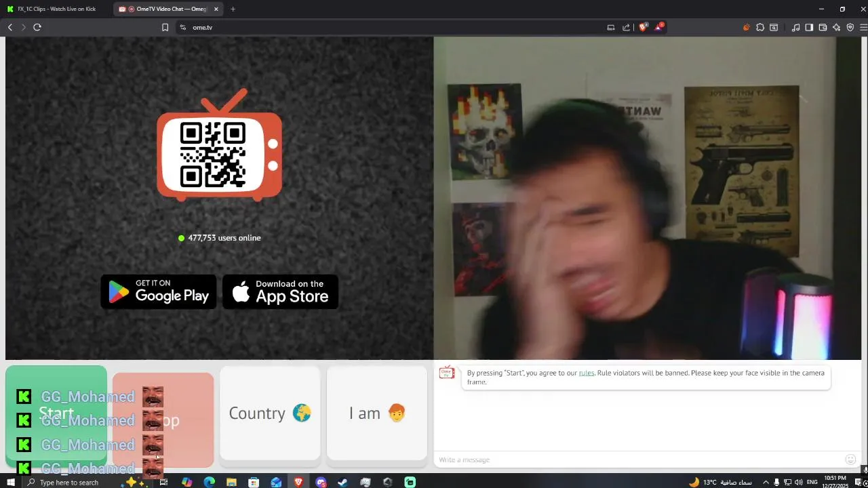Click the red Stop button
This screenshot has height=488, width=868.
point(163,420)
